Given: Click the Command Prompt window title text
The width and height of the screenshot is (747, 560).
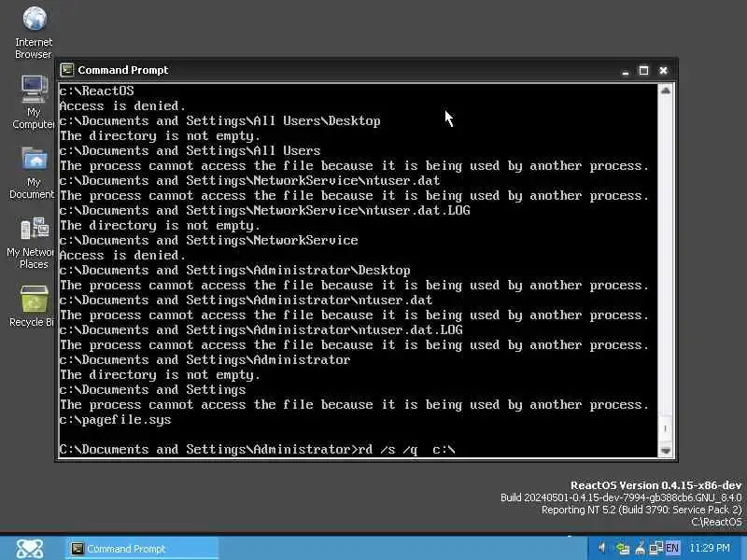Looking at the screenshot, I should click(x=123, y=70).
